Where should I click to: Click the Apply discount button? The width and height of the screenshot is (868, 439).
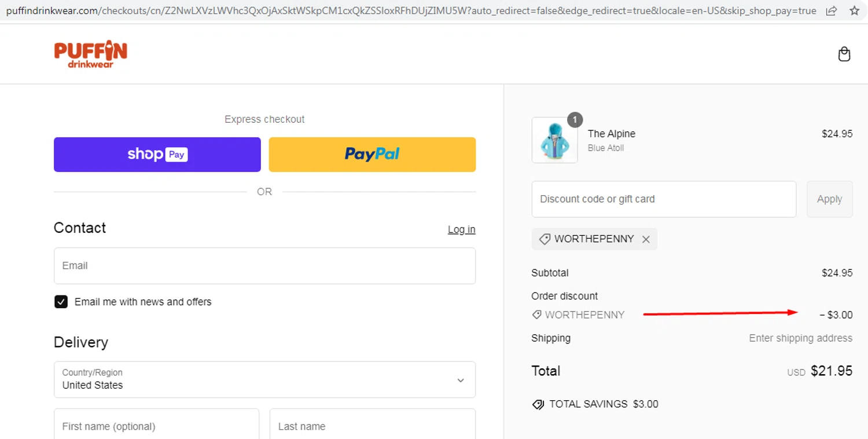pos(829,199)
